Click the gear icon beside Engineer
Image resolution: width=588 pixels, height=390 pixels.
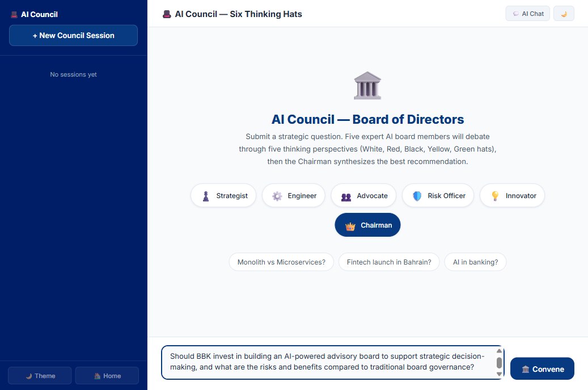pyautogui.click(x=277, y=196)
